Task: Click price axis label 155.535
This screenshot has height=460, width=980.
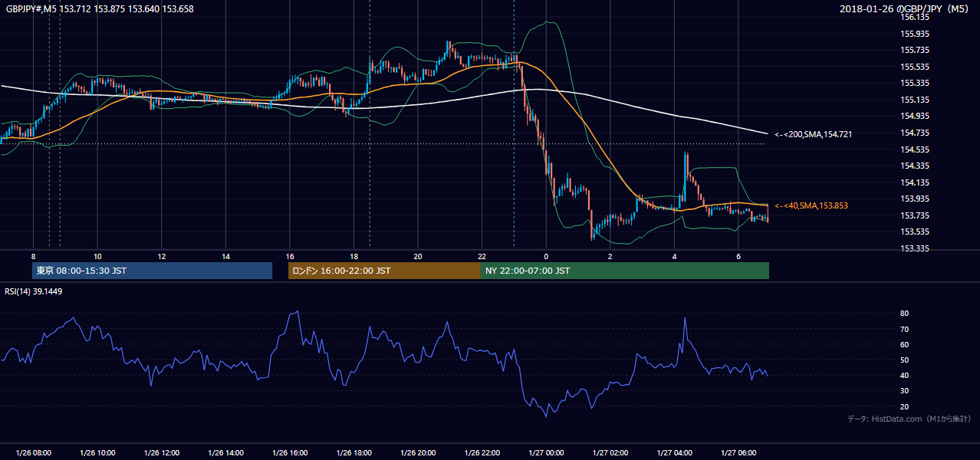Action: (x=916, y=67)
